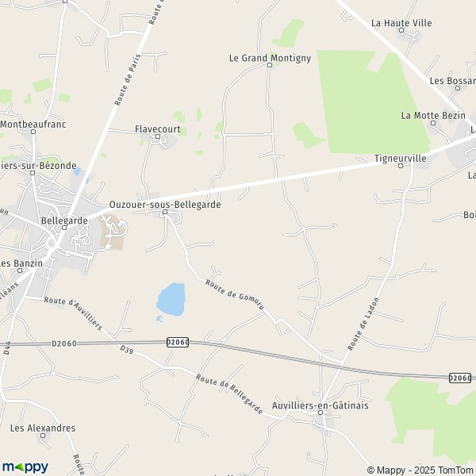Click the Le Grand Montigny marker
This screenshot has width=476, height=476.
[270, 65]
